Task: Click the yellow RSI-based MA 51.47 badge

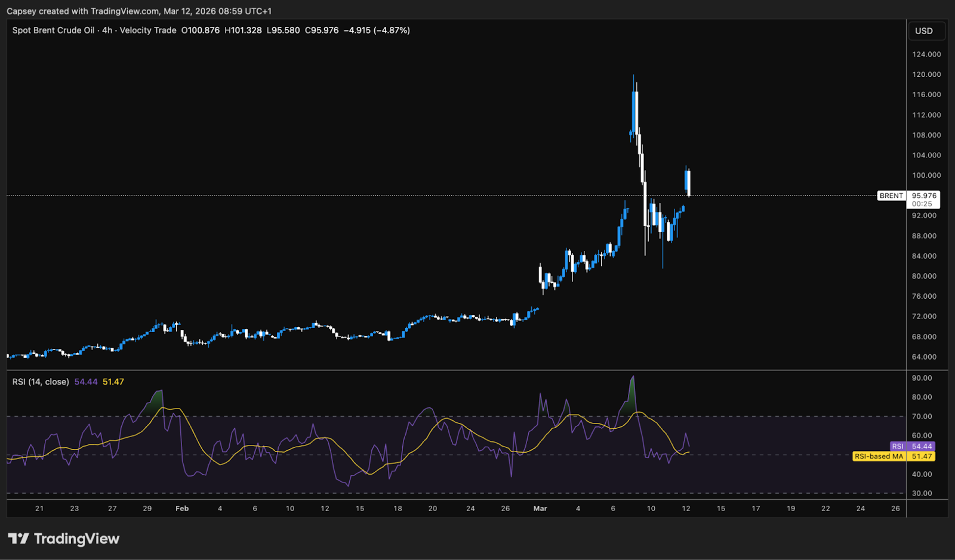Action: tap(895, 456)
